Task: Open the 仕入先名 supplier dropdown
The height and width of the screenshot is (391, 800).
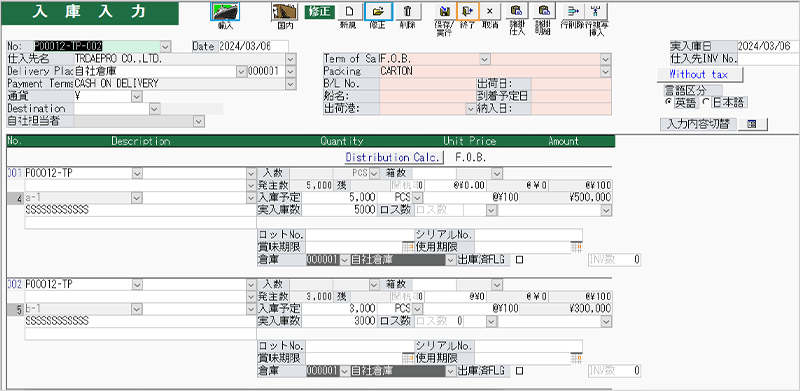Action: point(291,59)
